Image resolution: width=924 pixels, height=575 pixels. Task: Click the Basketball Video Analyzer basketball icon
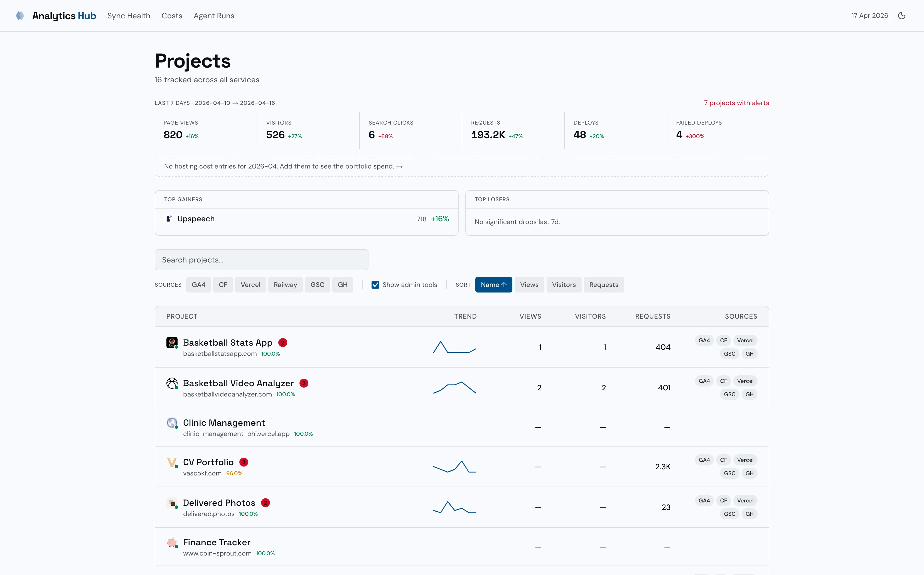point(172,383)
